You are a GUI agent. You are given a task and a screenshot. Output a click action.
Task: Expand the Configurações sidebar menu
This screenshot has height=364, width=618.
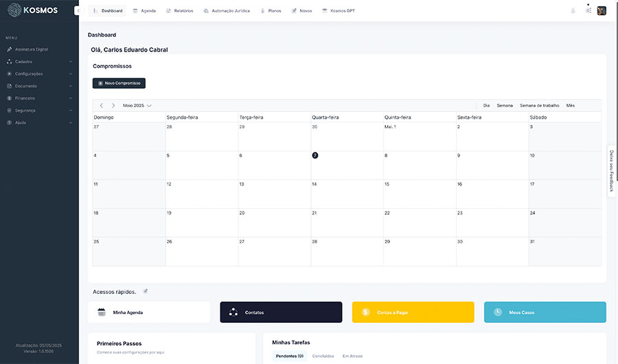click(38, 73)
